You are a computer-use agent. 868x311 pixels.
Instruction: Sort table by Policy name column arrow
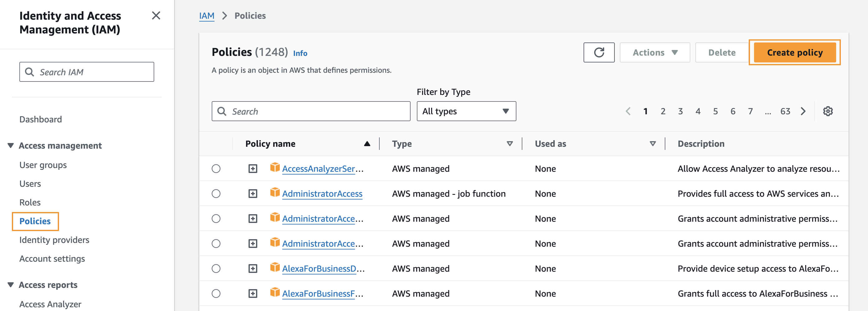point(367,143)
